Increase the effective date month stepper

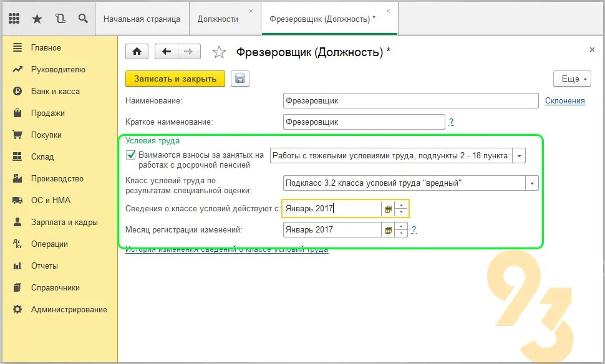401,205
